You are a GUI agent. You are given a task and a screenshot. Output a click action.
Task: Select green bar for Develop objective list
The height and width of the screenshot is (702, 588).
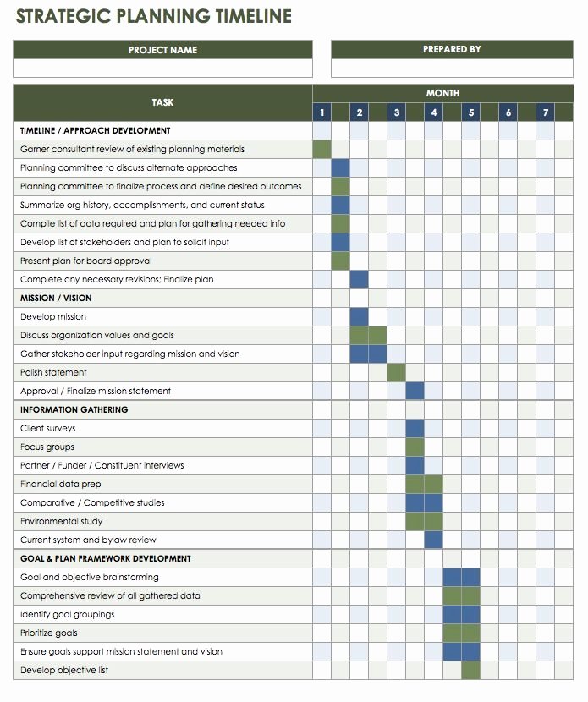pos(470,670)
